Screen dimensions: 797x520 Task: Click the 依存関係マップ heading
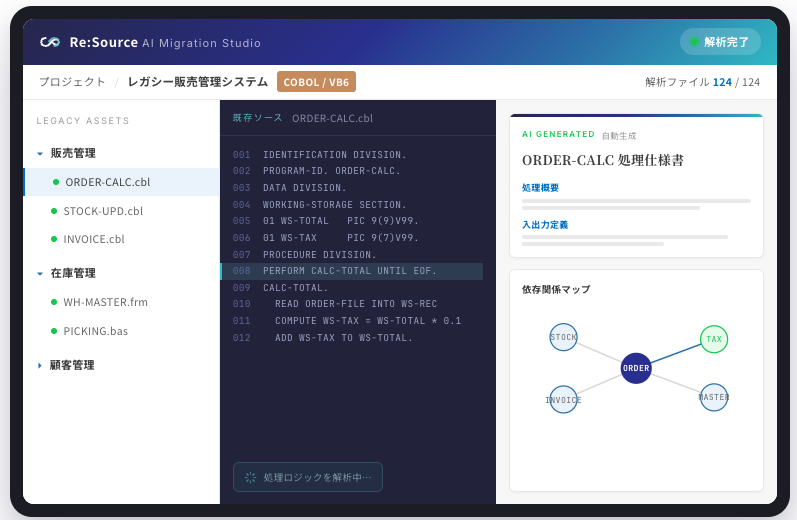point(556,289)
